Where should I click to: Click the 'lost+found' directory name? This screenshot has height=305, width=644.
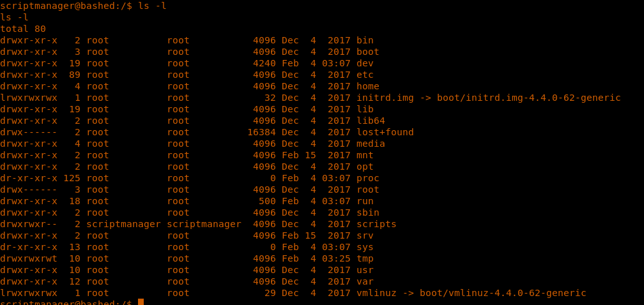(x=385, y=132)
